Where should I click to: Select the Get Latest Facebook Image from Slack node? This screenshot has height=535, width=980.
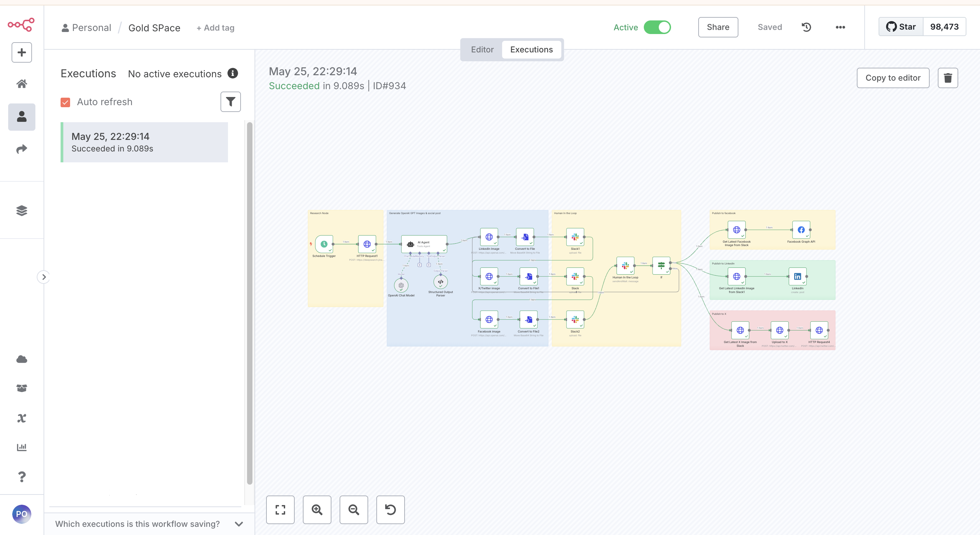736,230
